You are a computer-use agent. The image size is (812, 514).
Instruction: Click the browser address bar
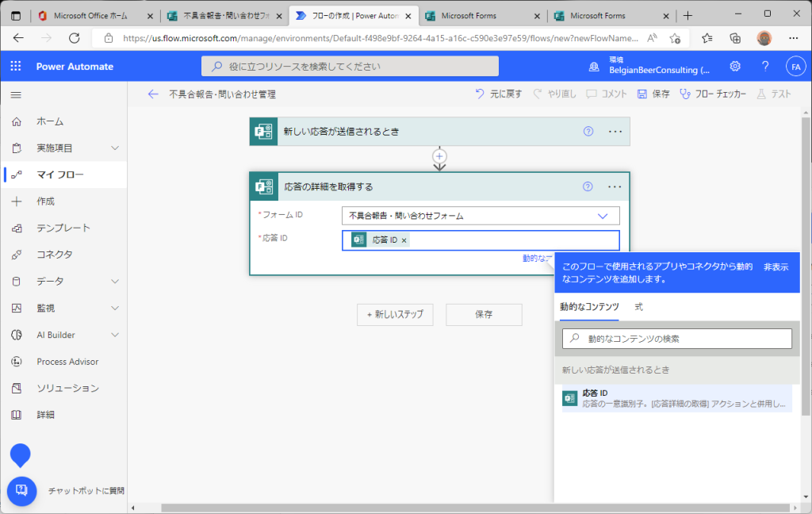click(382, 38)
